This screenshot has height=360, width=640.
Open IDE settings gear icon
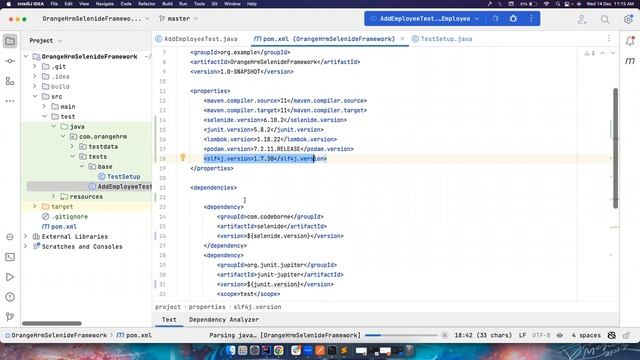coord(628,19)
